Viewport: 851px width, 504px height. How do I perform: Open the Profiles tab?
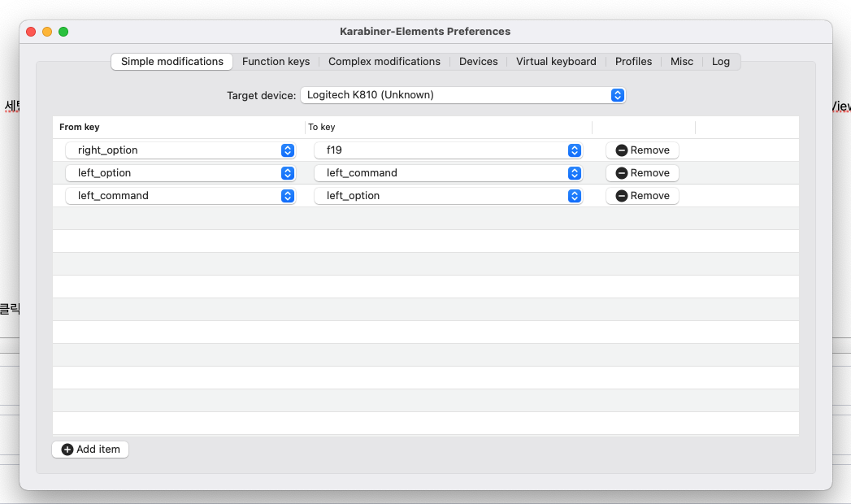point(633,62)
